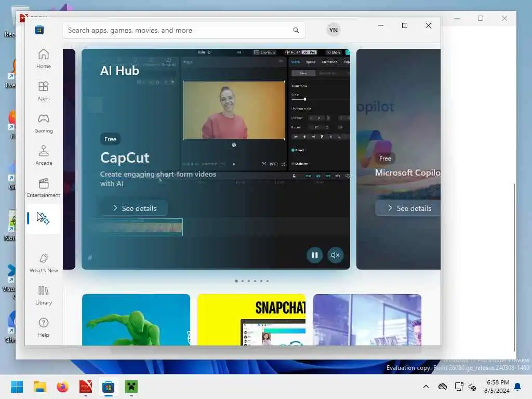Viewport: 532px width, 399px height.
Task: Open the display network tray icon
Action: coord(459,387)
